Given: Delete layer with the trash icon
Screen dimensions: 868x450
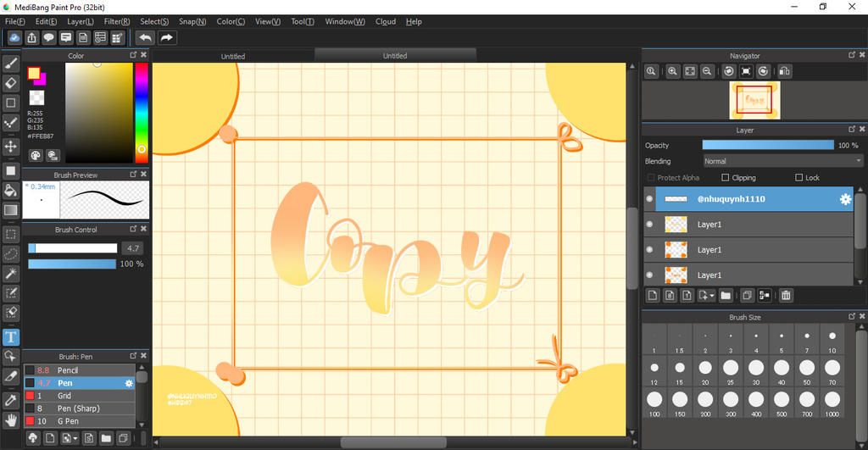Looking at the screenshot, I should (x=786, y=296).
